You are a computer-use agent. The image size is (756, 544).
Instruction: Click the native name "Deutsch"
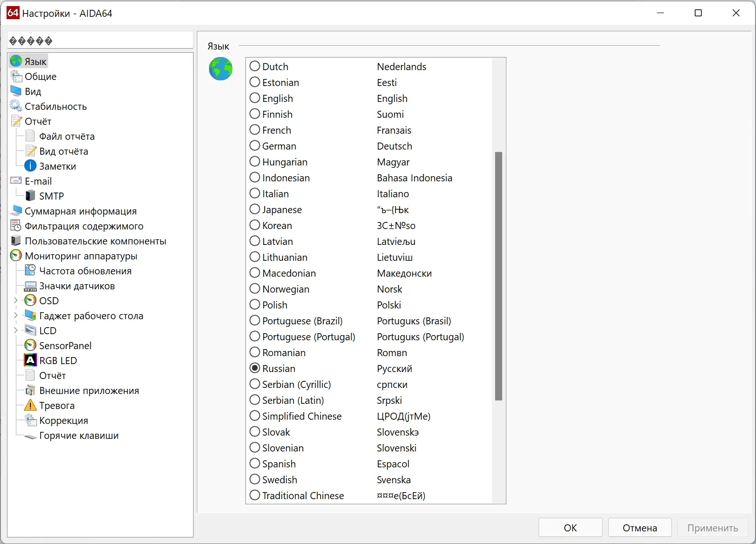pyautogui.click(x=395, y=146)
